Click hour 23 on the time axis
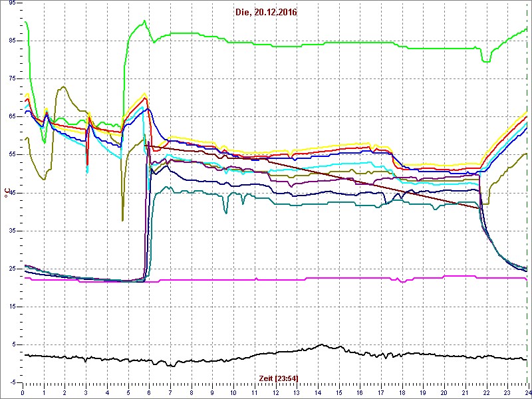The height and width of the screenshot is (399, 532). tap(507, 392)
